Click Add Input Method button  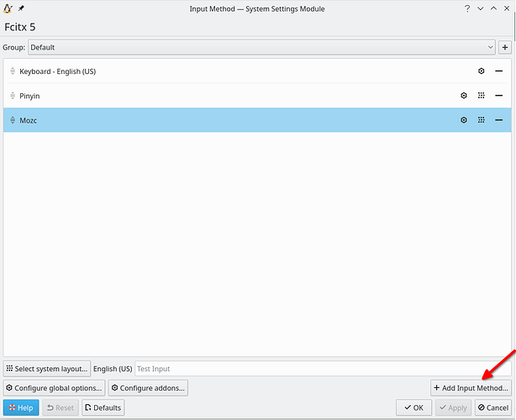tap(471, 388)
